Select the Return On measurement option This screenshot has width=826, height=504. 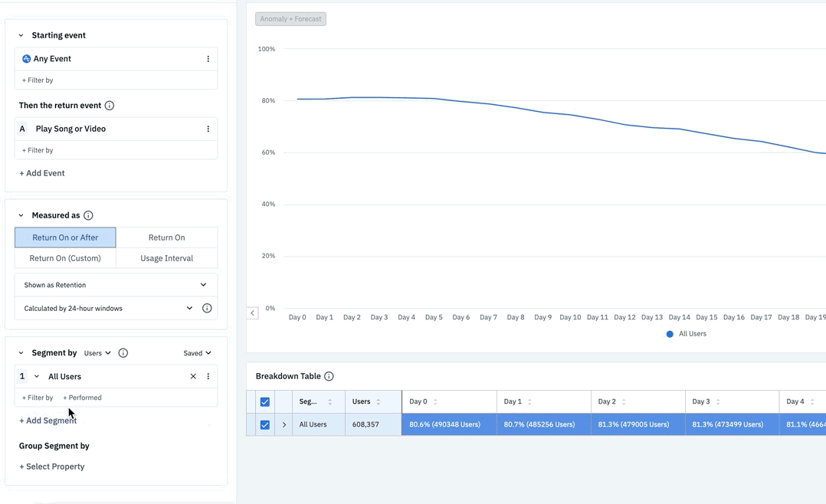click(x=166, y=237)
